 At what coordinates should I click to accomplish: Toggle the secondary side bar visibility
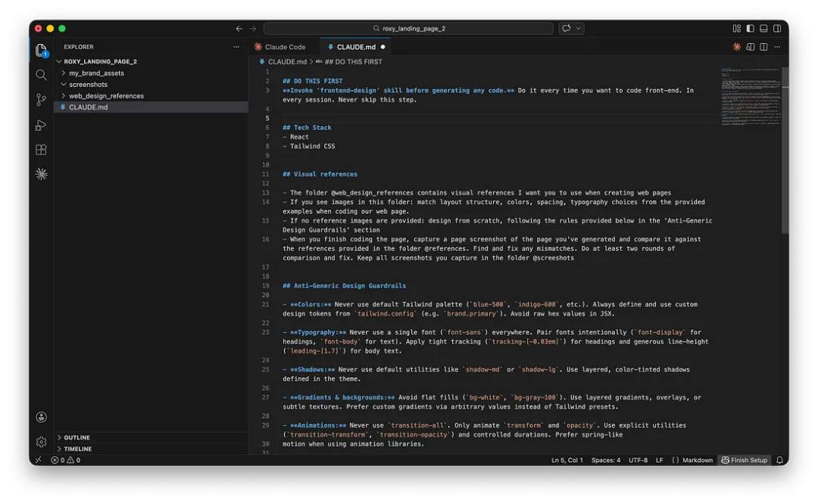pyautogui.click(x=777, y=29)
